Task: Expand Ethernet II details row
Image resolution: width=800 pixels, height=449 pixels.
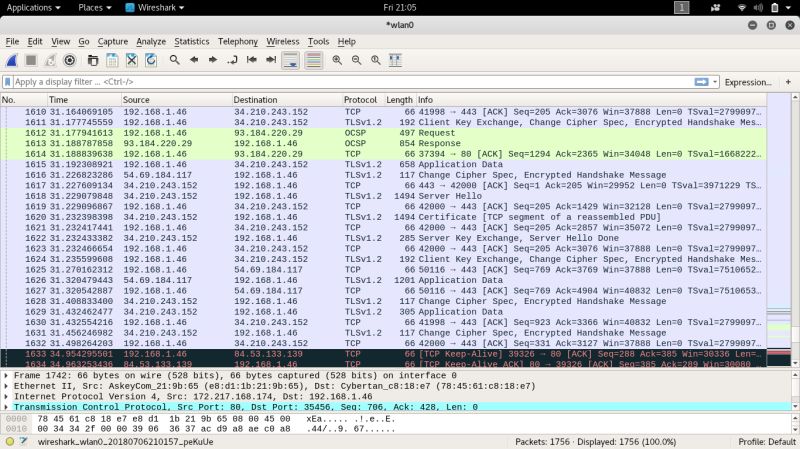Action: 6,386
